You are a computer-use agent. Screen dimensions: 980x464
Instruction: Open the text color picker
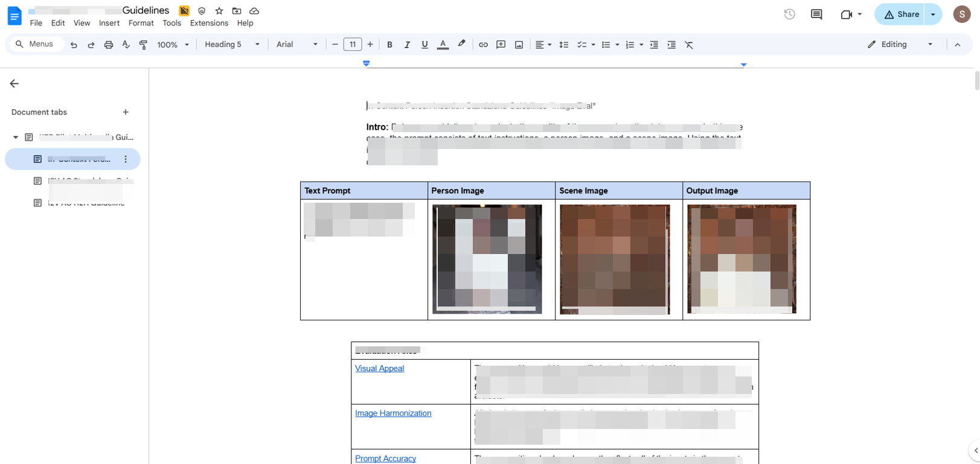pyautogui.click(x=443, y=45)
